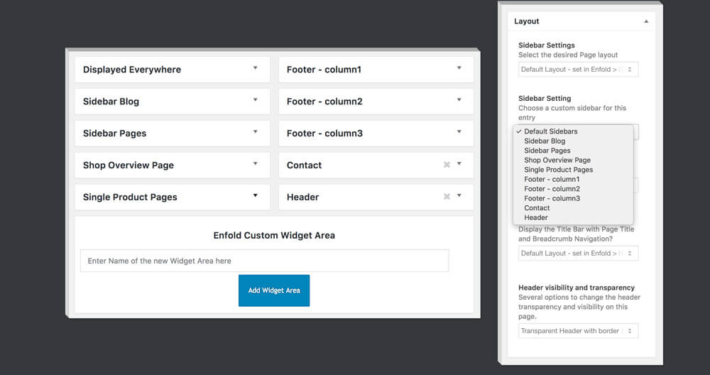Screen dimensions: 710x375
Task: Expand the Single Product Pages arrow
Action: [x=255, y=195]
